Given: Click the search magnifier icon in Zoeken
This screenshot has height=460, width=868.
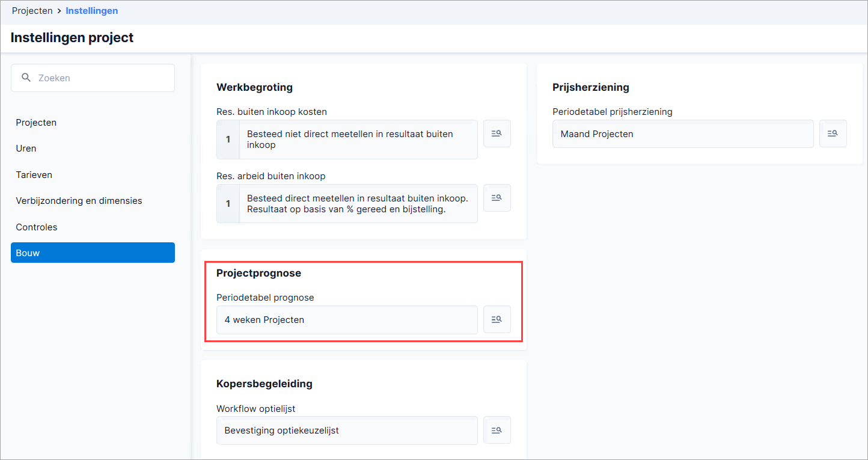Looking at the screenshot, I should (26, 78).
